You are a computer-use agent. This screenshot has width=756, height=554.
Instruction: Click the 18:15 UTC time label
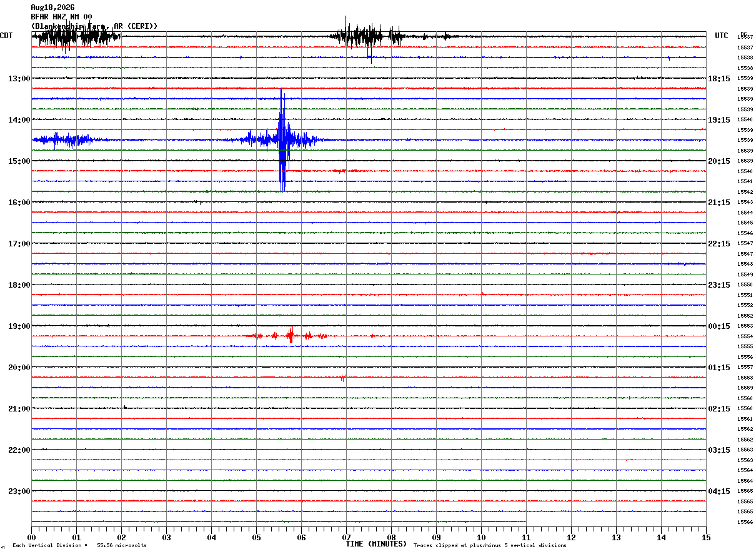719,79
